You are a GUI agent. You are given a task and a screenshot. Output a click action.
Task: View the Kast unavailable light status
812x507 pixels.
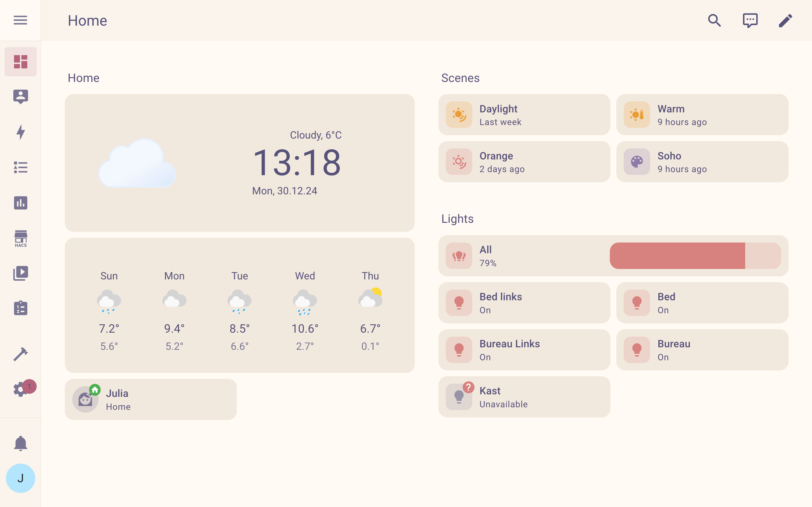click(x=524, y=397)
